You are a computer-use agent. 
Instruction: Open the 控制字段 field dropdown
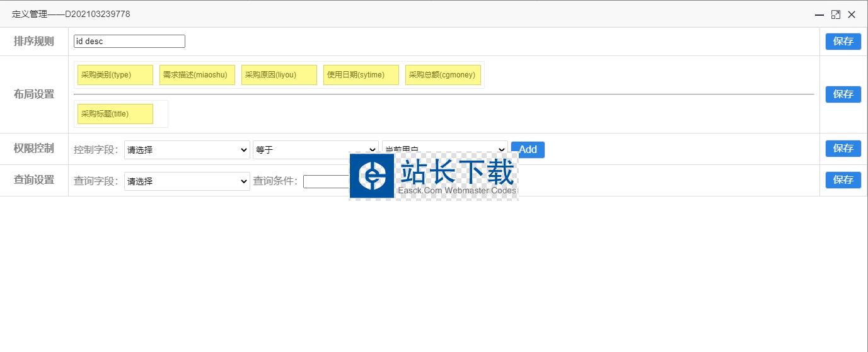(x=187, y=149)
